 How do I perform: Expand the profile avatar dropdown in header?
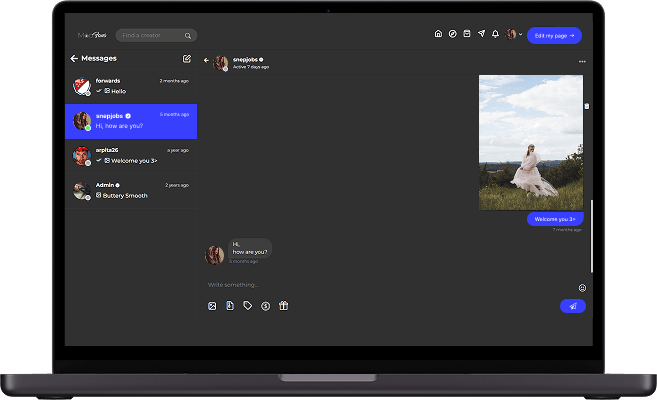[x=513, y=34]
